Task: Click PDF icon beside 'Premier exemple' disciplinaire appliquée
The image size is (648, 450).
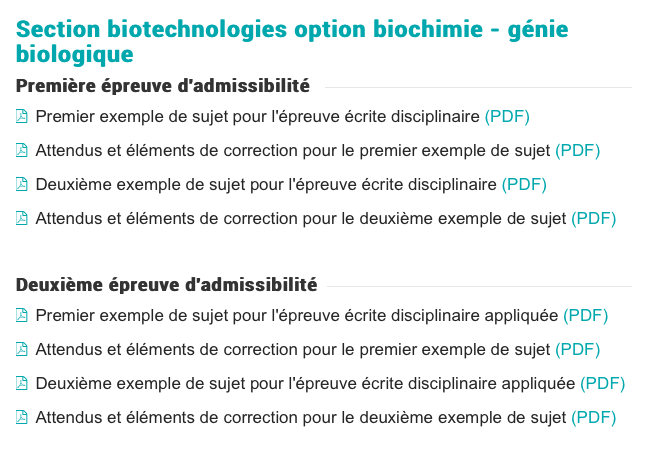Action: point(21,315)
